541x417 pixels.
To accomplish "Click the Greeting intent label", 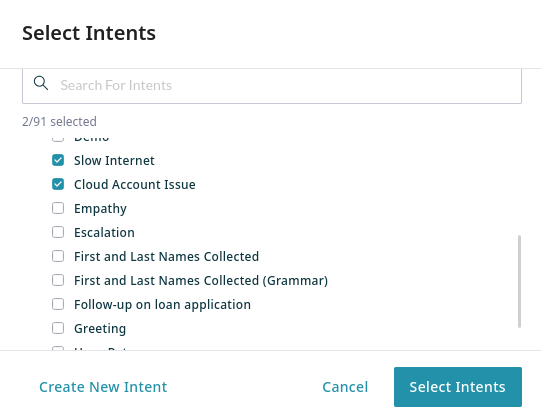I will coord(100,329).
